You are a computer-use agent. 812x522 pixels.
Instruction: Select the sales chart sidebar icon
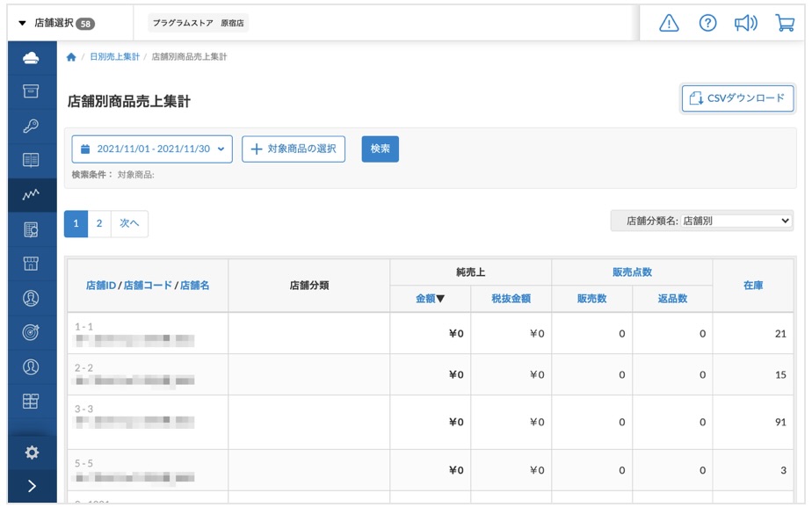point(31,194)
